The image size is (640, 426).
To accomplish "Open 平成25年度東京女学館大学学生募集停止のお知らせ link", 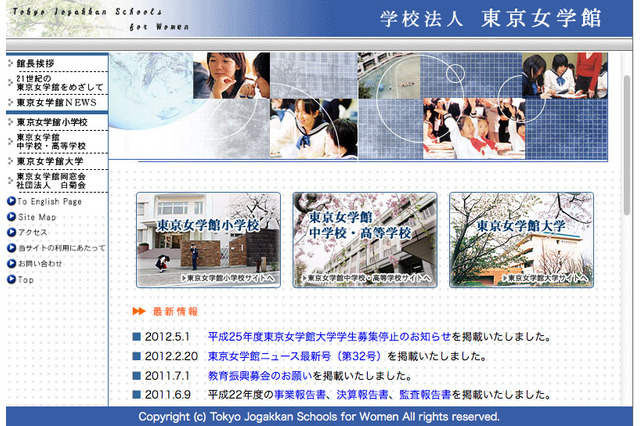I will pos(330,337).
